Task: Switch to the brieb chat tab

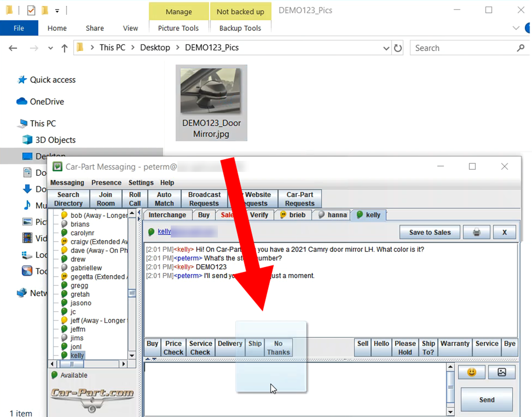Action: 293,215
